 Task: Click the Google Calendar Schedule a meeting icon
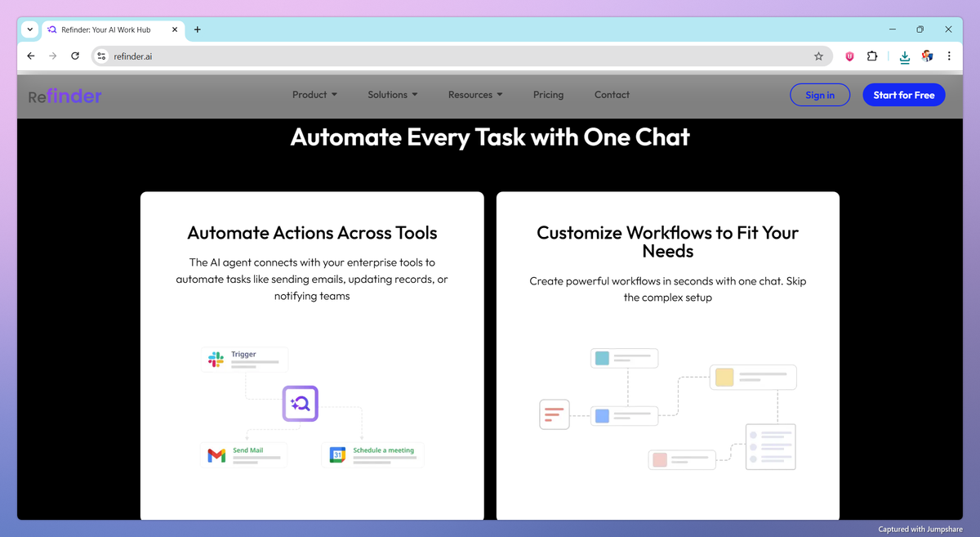click(337, 455)
